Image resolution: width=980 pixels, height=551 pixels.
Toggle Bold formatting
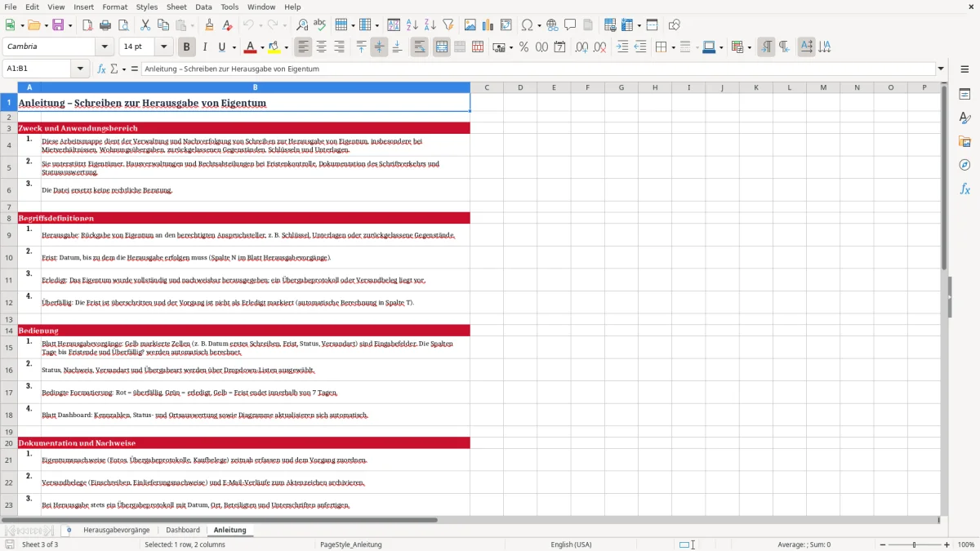[186, 47]
